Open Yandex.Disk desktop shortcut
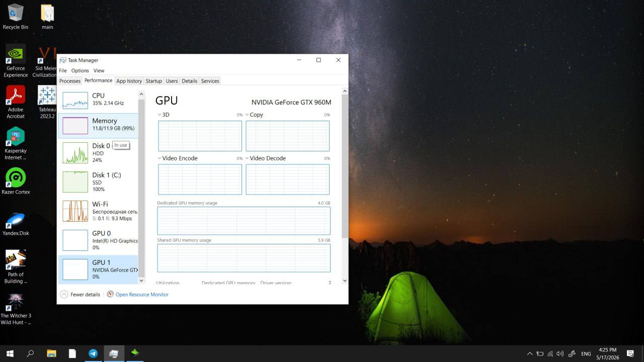 pyautogui.click(x=16, y=223)
